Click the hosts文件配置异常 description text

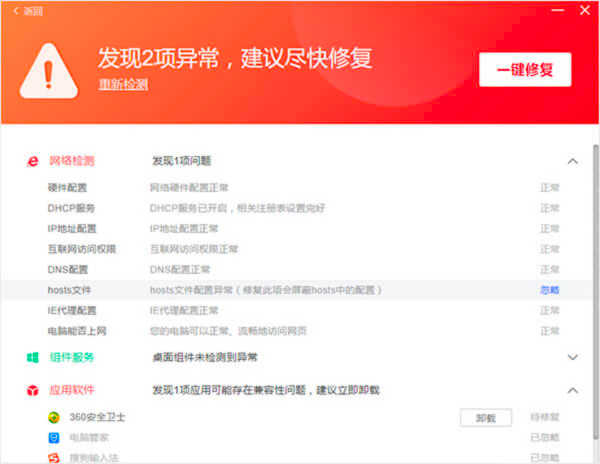266,290
